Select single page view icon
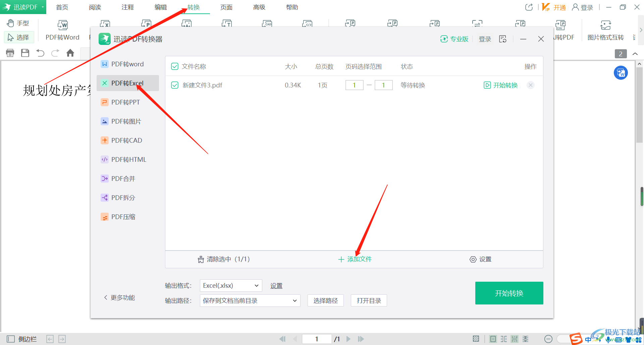The image size is (644, 345). click(493, 339)
